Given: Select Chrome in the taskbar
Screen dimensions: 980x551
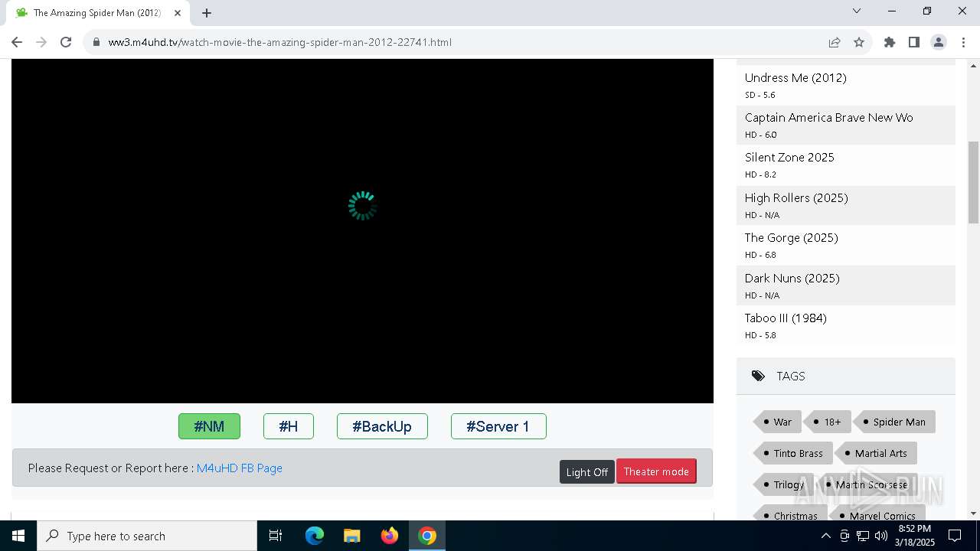Looking at the screenshot, I should (x=427, y=536).
